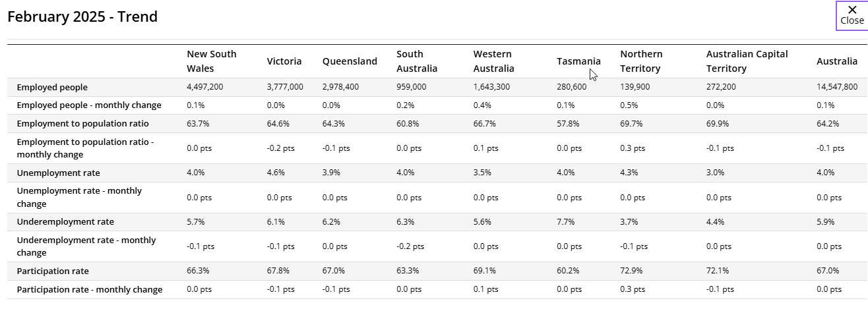Click Northern Territory's 72.9% participation rate
The height and width of the screenshot is (309, 868).
pyautogui.click(x=631, y=271)
